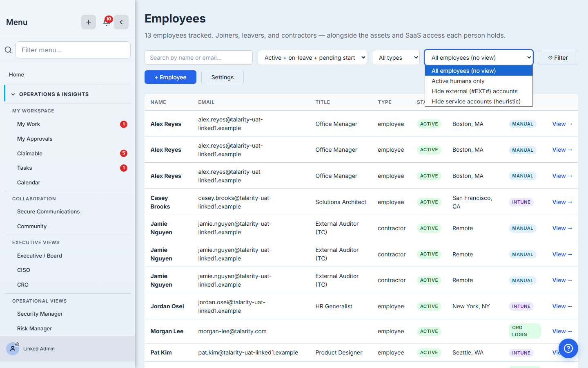This screenshot has width=588, height=368.
Task: Click the Solutions Architect title cell
Action: coord(341,202)
